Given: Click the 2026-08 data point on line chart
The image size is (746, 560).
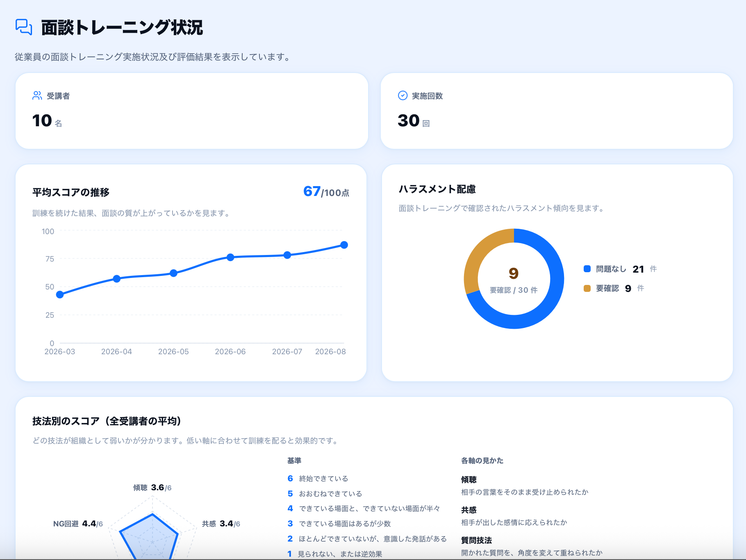Looking at the screenshot, I should (x=344, y=245).
